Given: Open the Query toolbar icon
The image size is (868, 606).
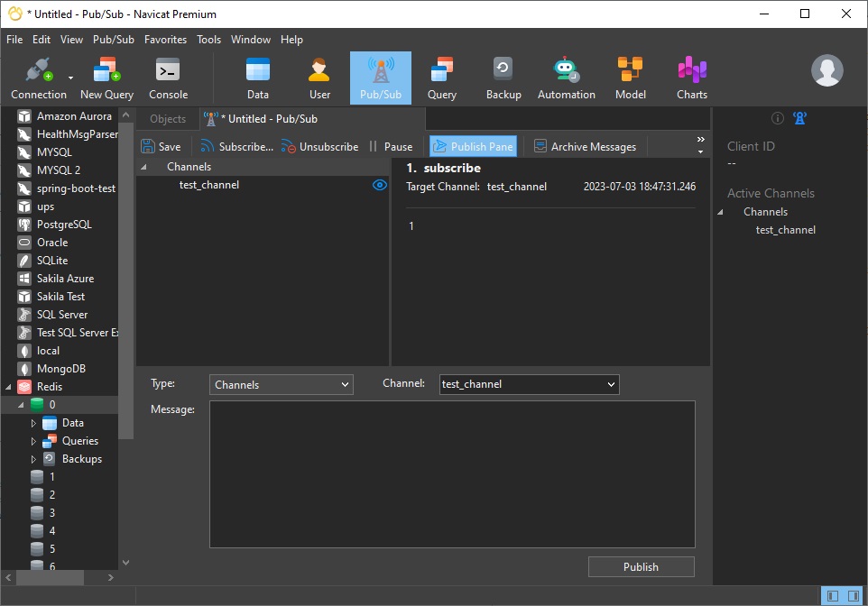Looking at the screenshot, I should [442, 78].
